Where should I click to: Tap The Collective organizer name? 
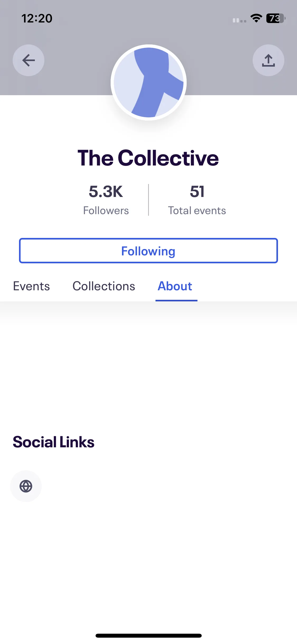[x=148, y=158]
